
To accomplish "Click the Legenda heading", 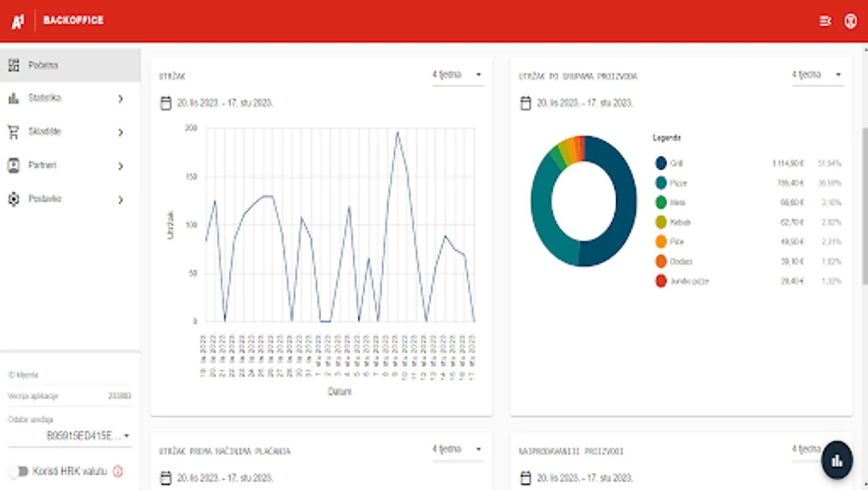I will pyautogui.click(x=667, y=138).
